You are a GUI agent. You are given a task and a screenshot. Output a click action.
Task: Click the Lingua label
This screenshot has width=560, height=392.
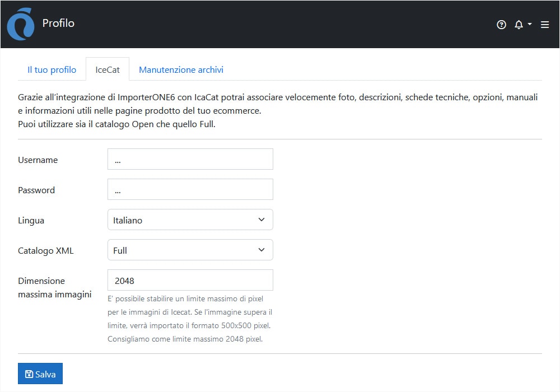[x=31, y=221]
